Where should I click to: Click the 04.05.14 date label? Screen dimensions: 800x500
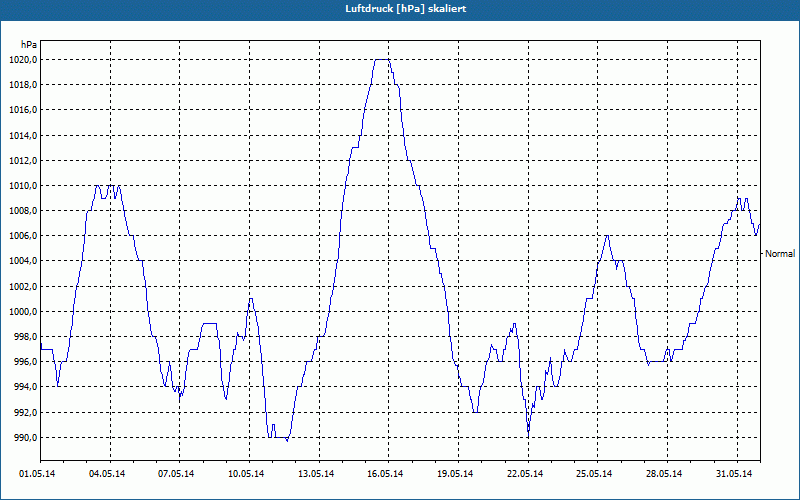tap(107, 474)
